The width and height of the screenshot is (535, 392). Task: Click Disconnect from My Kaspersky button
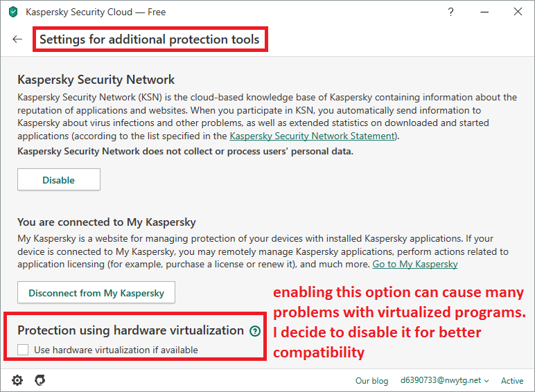tap(96, 293)
